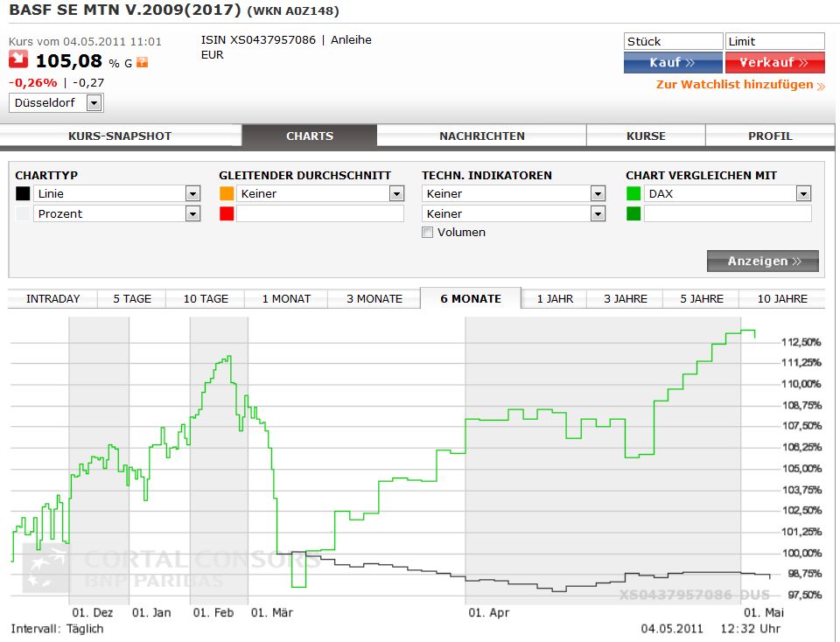Expand the DAX comparison dropdown
Image resolution: width=840 pixels, height=642 pixels.
pos(803,193)
